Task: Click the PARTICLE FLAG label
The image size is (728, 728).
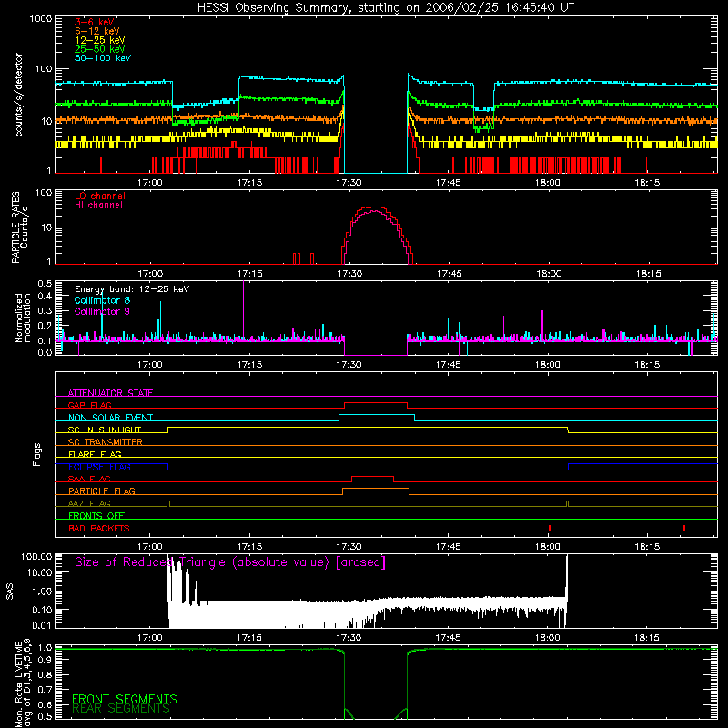Action: pos(102,491)
